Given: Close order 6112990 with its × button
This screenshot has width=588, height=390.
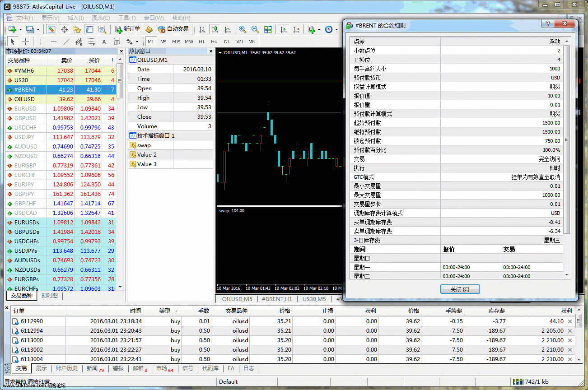Looking at the screenshot, I should point(570,321).
